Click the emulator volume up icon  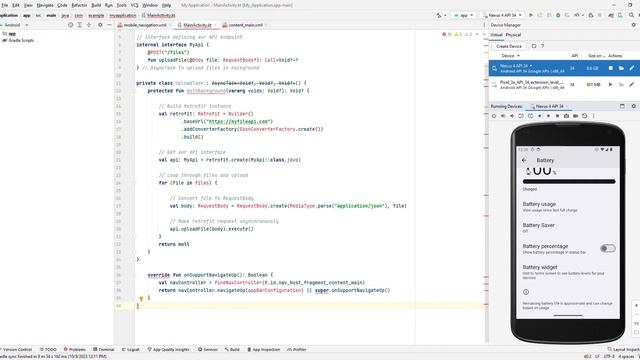coord(503,116)
